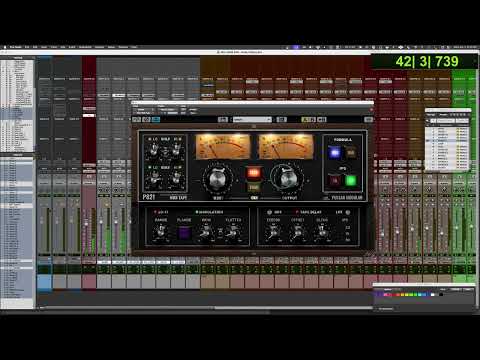Turn the left knob in lower EQ row
Viewport: 480px width, 360px height.
click(x=154, y=177)
